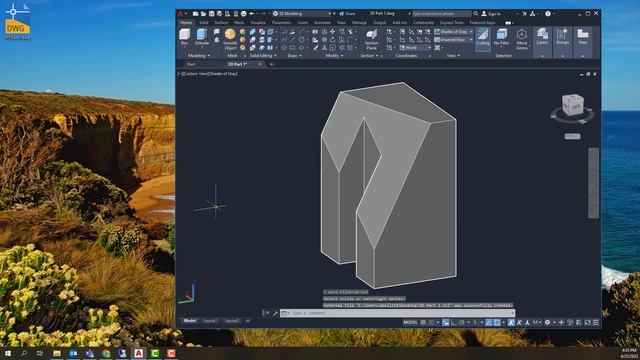The width and height of the screenshot is (640, 360).
Task: Switch to the Model layout tab
Action: coord(190,321)
